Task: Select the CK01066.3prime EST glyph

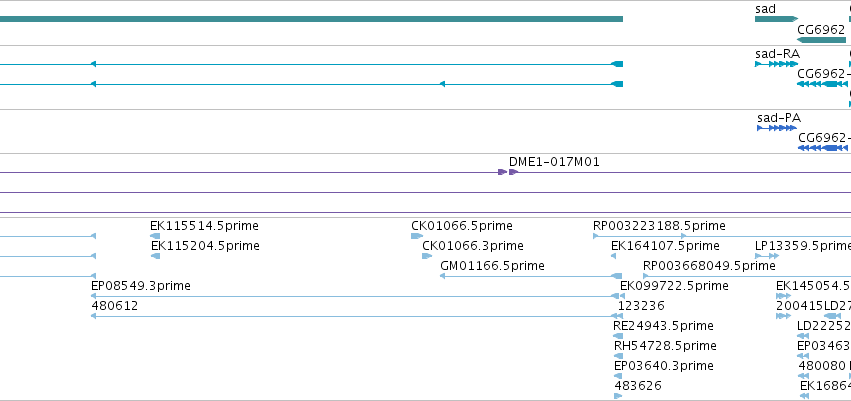Action: click(427, 256)
